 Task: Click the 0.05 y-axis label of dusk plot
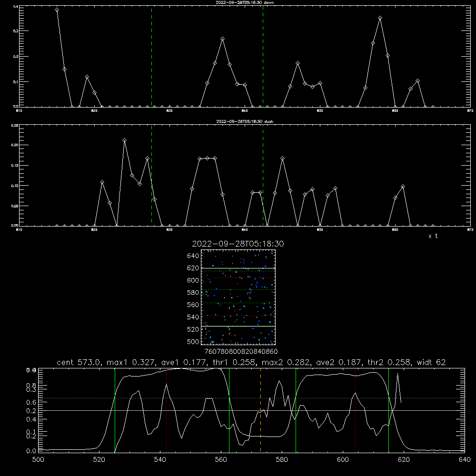15,206
